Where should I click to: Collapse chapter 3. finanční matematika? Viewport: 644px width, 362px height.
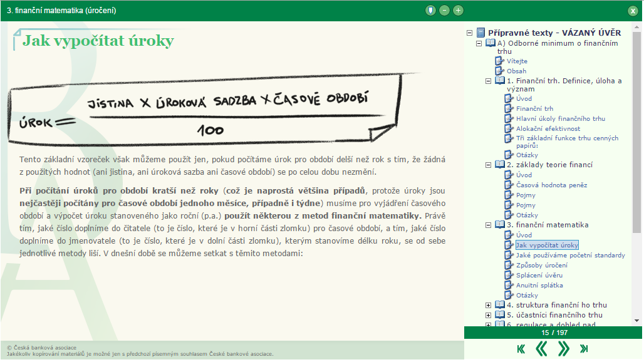489,225
